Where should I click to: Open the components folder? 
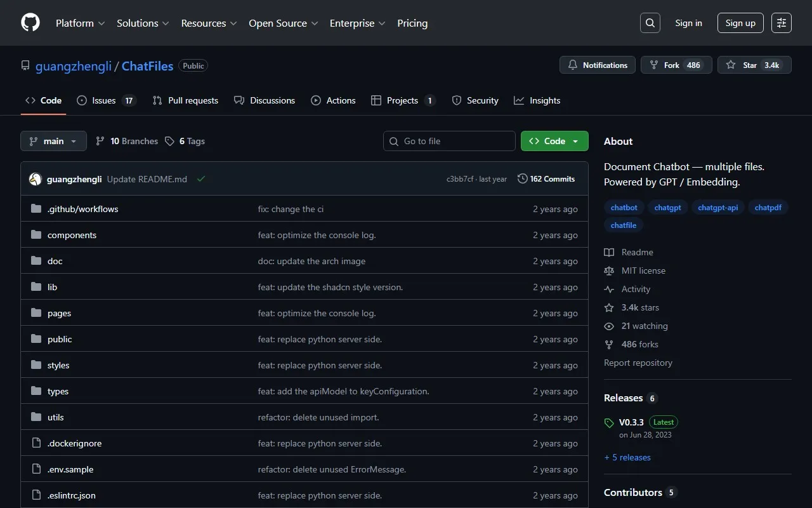72,235
